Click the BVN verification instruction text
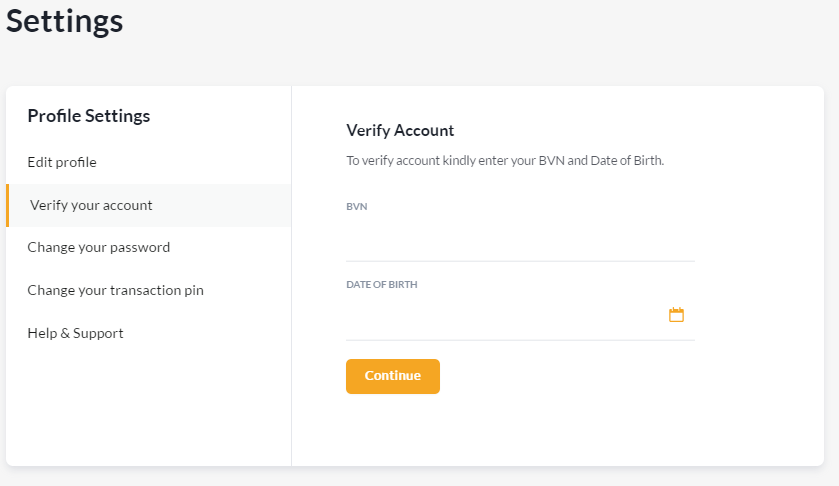 [x=505, y=160]
